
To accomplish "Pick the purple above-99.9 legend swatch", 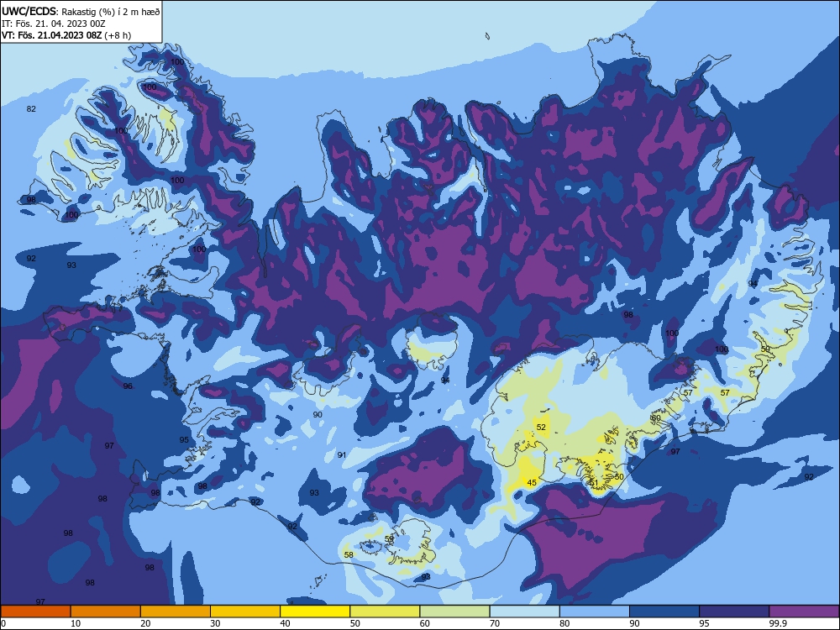I will (804, 612).
